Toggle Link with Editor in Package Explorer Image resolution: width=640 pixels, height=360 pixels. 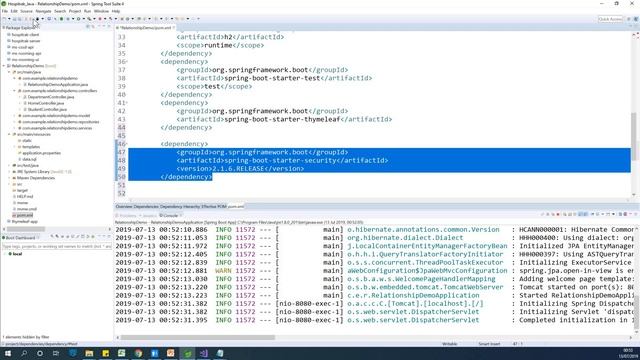(x=93, y=27)
